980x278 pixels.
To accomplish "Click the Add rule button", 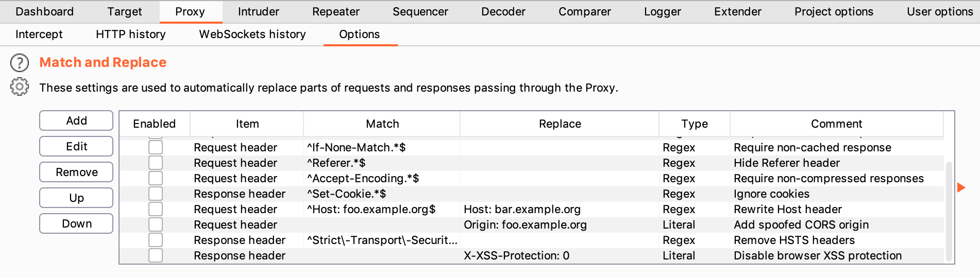I will click(76, 120).
